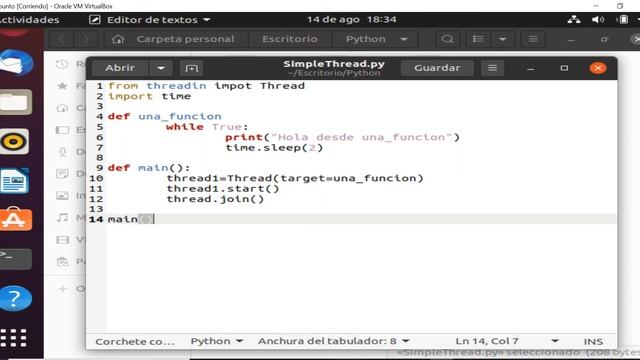Open the editor hamburger menu

pos(492,68)
